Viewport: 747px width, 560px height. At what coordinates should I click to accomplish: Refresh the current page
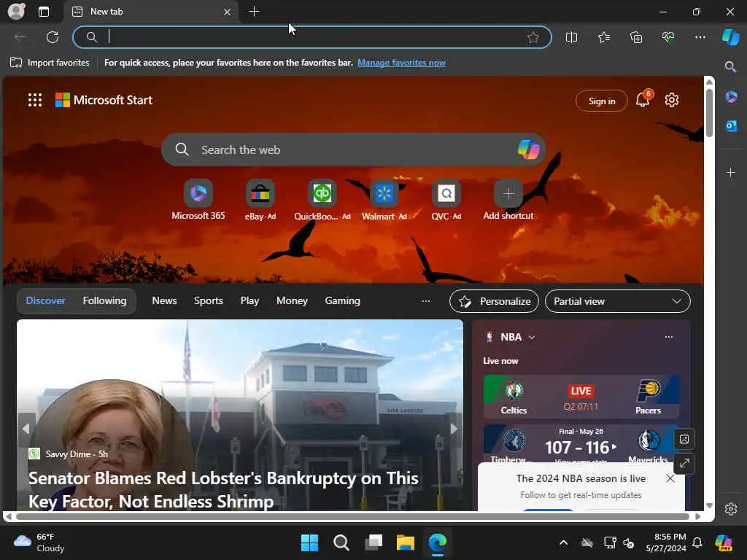(53, 37)
